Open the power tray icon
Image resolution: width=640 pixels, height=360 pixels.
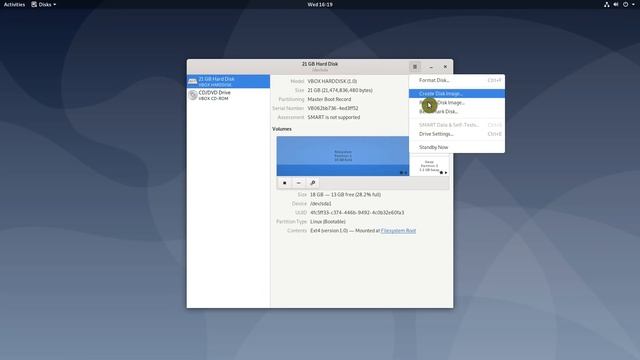pos(625,4)
